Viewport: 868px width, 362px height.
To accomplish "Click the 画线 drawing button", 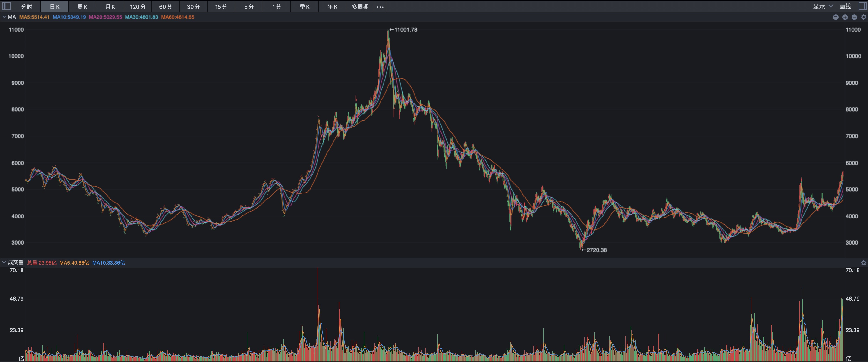I will [845, 6].
